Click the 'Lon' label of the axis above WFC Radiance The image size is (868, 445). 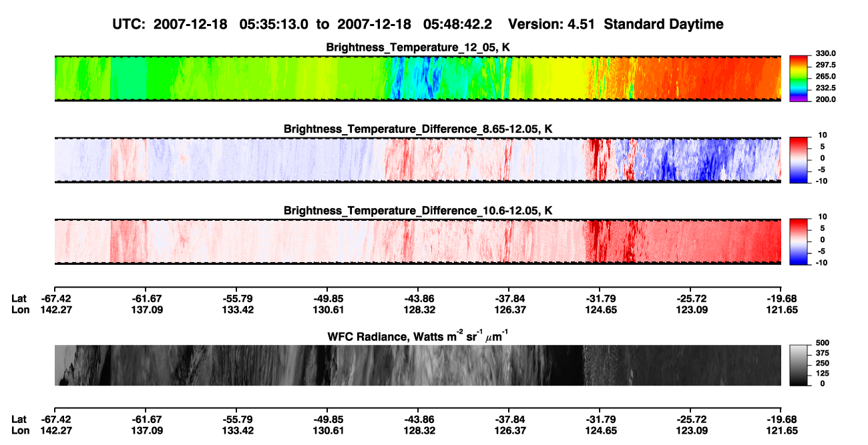(19, 310)
